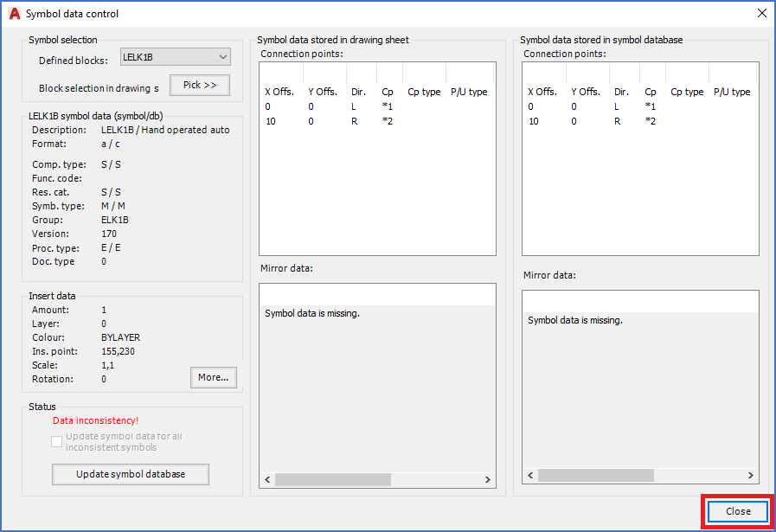The height and width of the screenshot is (532, 776).
Task: Select the *1 connection point row in drawing sheet list
Action: click(387, 106)
